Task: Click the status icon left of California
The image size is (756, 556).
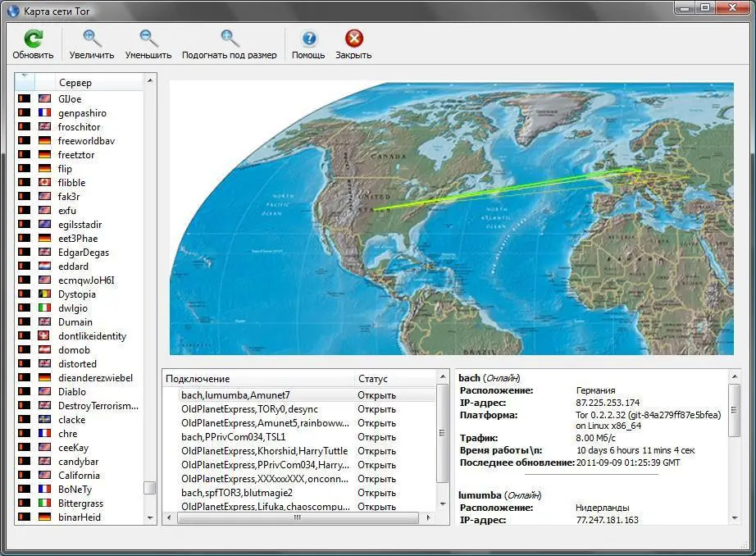Action: coord(24,475)
